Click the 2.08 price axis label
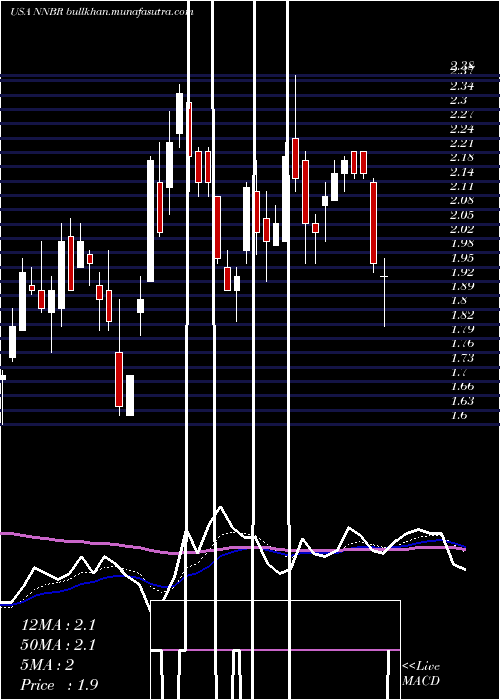500x700 pixels. 462,200
